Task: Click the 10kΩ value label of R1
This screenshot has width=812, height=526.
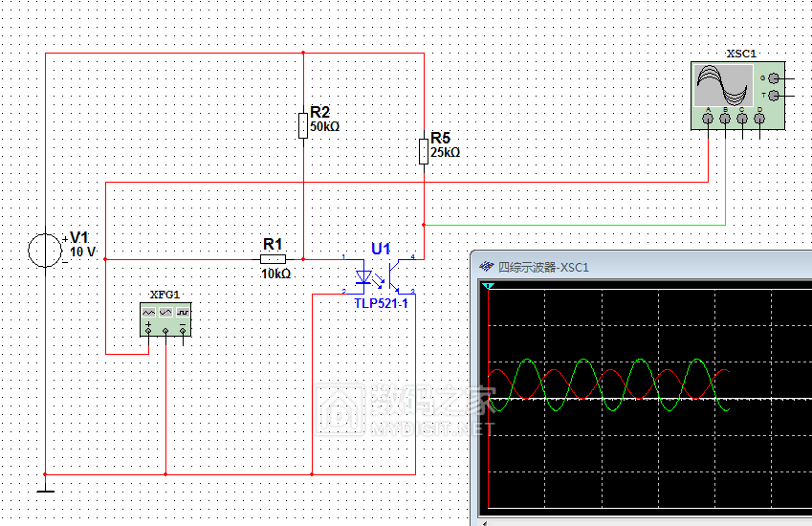Action: point(275,274)
